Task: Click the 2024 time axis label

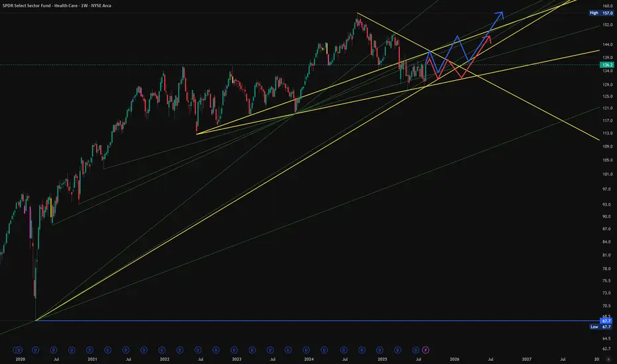Action: pos(309,359)
